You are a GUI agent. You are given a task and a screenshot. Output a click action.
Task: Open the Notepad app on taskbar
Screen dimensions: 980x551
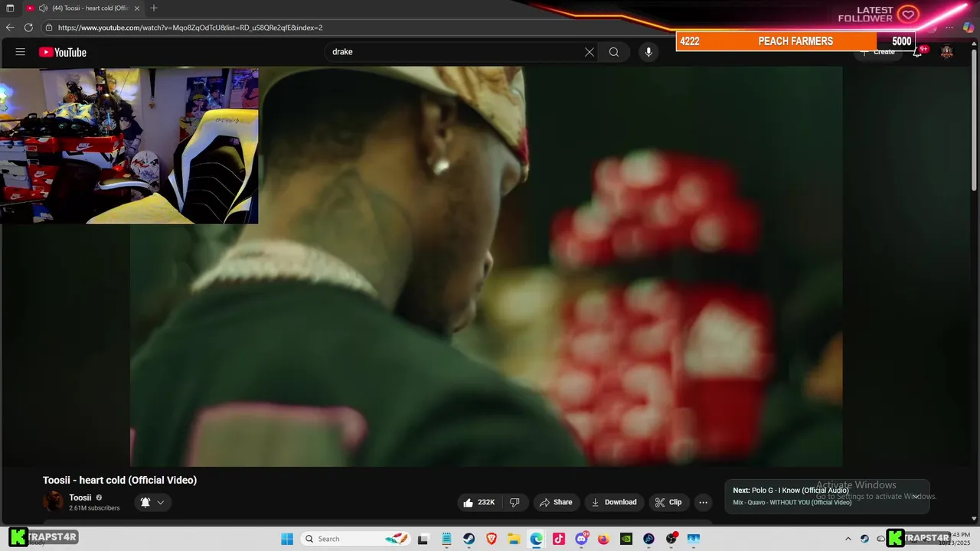(446, 539)
